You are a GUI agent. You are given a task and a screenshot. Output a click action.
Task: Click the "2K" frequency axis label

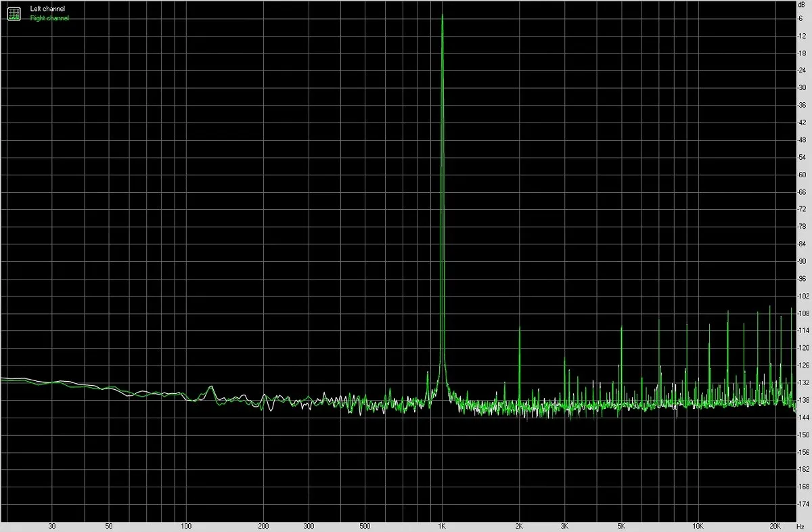coord(519,526)
